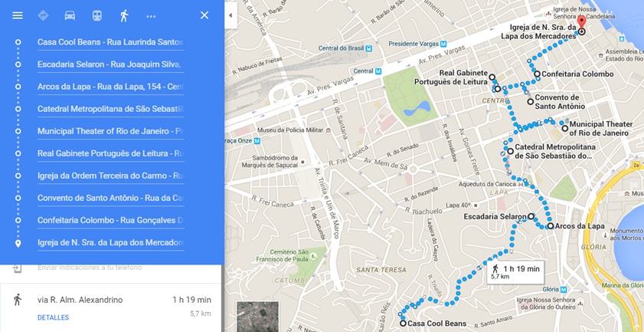The height and width of the screenshot is (332, 644).
Task: Select Confeitaria Colombo waypoint field
Action: [x=110, y=220]
